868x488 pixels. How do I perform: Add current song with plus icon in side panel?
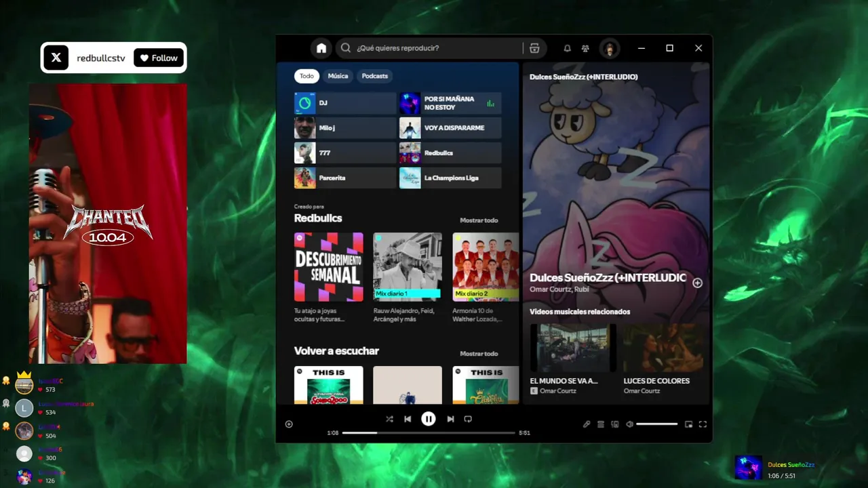coord(697,283)
